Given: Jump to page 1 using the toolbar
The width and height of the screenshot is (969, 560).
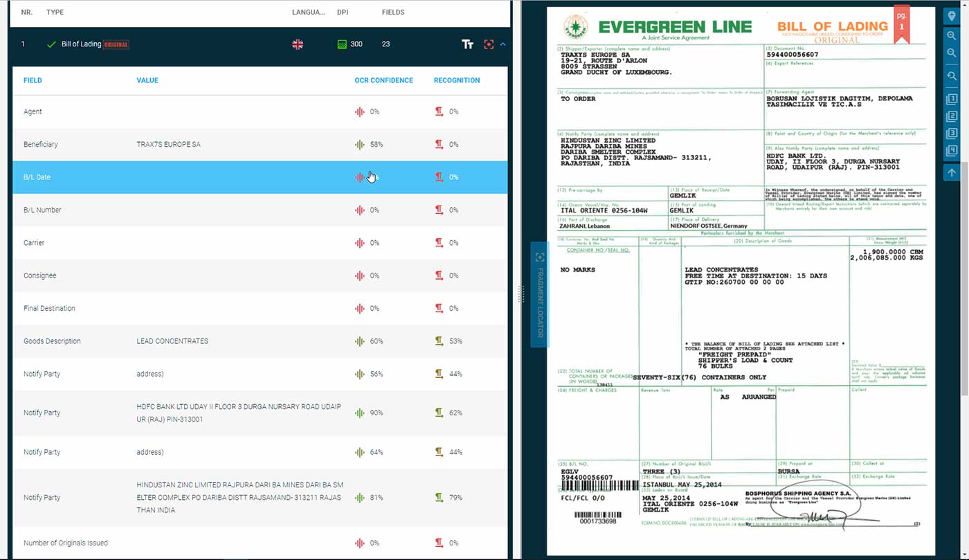Looking at the screenshot, I should pyautogui.click(x=952, y=99).
